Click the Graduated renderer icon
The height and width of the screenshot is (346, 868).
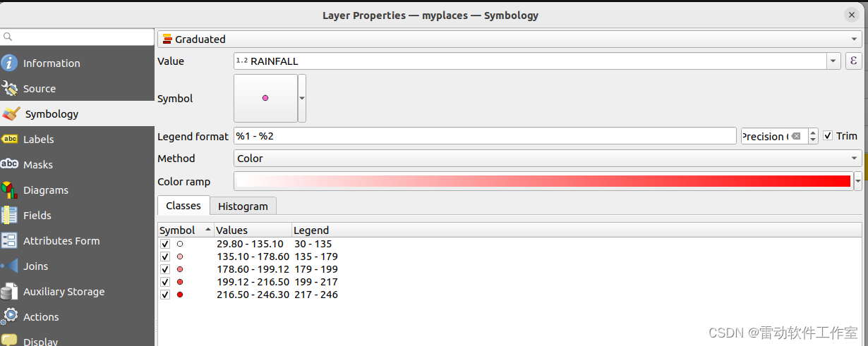[167, 39]
